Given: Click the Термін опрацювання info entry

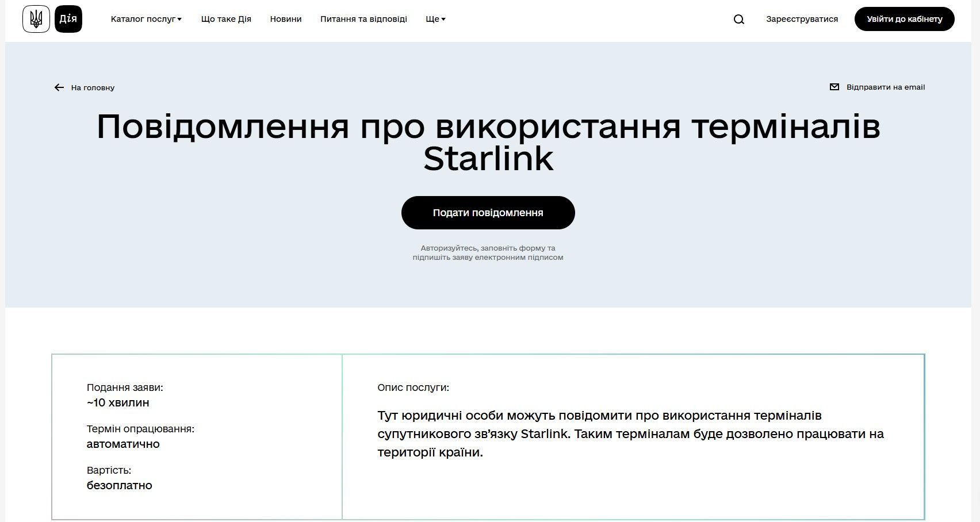Looking at the screenshot, I should coord(140,428).
